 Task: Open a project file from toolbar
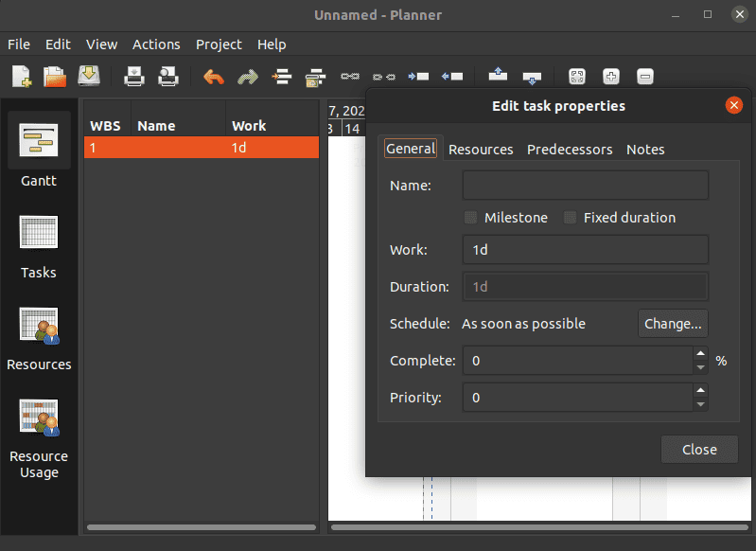click(55, 77)
